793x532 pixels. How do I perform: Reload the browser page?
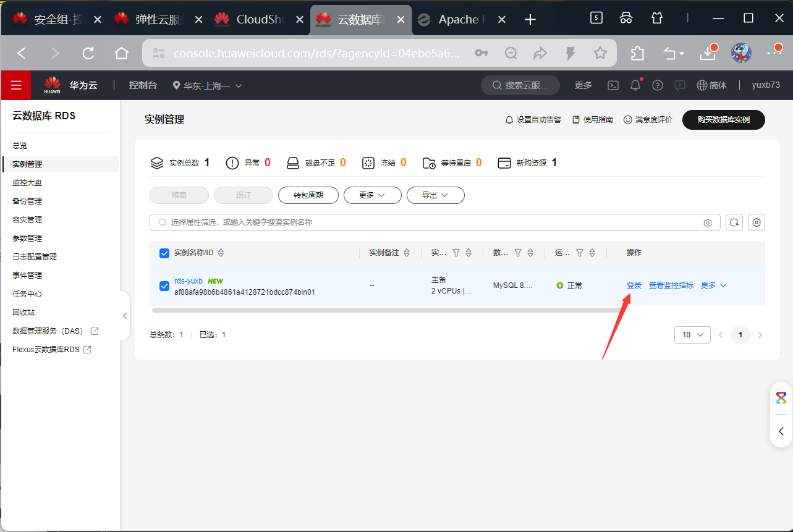(88, 54)
